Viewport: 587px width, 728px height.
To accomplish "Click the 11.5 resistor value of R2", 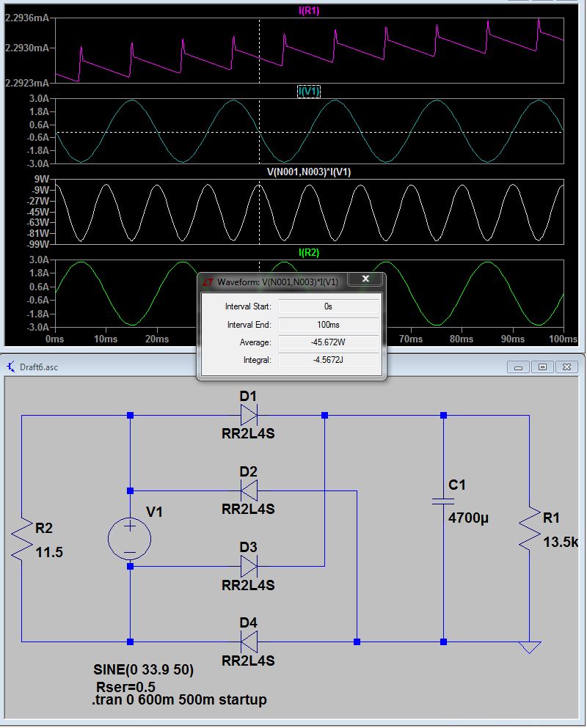I will tap(49, 553).
